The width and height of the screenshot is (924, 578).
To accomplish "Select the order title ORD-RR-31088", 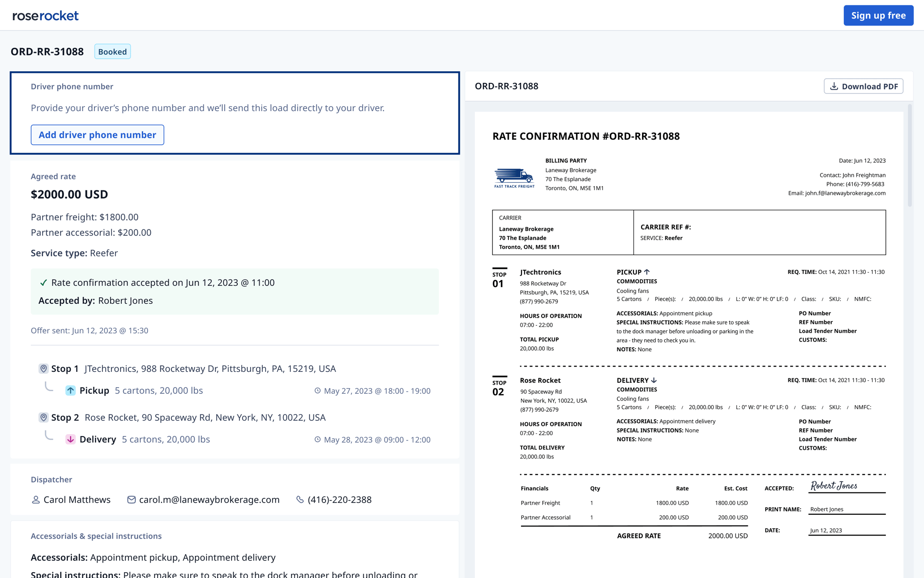I will (47, 51).
